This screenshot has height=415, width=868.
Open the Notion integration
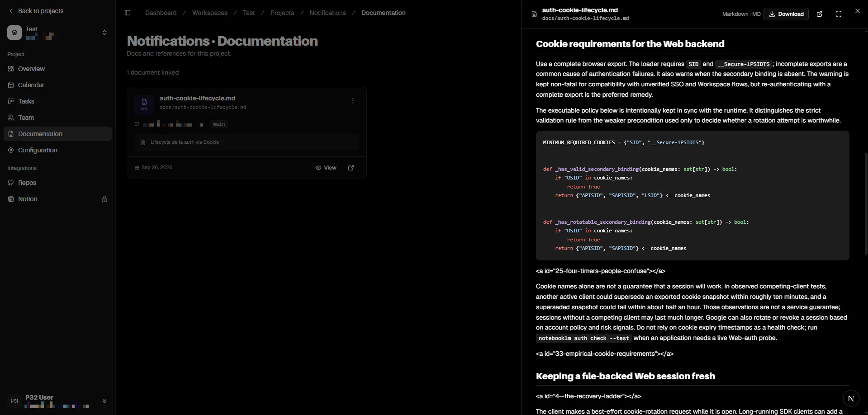click(57, 199)
